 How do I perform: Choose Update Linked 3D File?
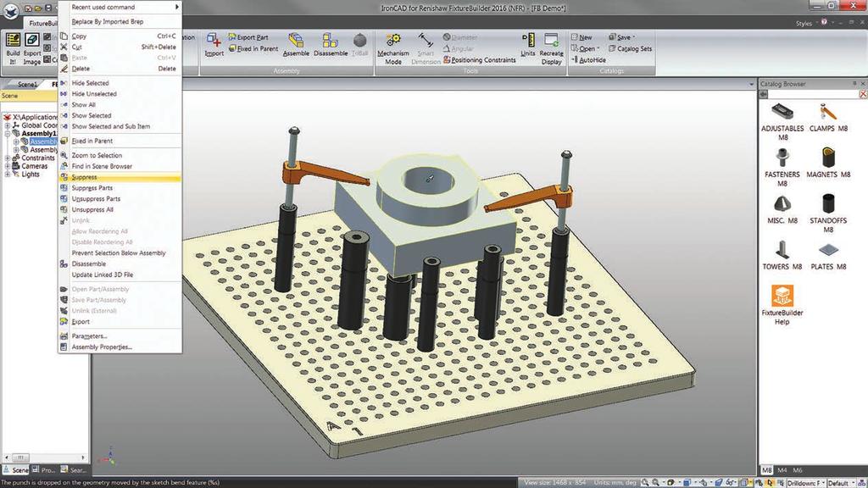coord(120,274)
